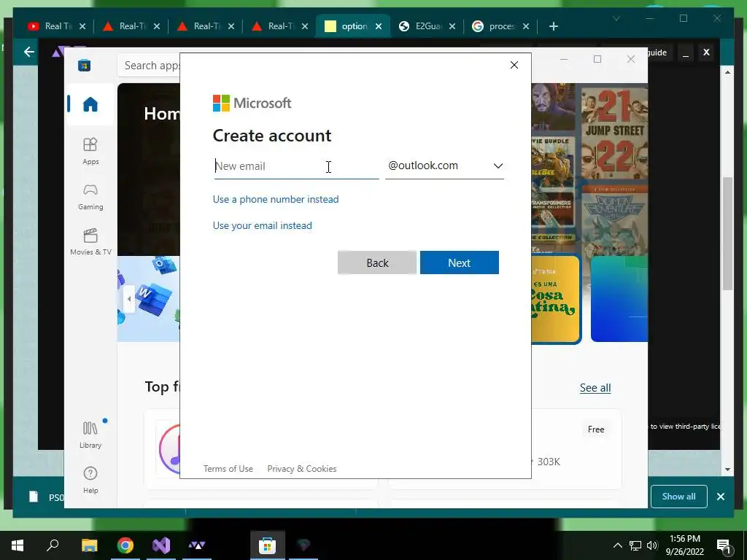This screenshot has width=747, height=560.
Task: Click Use a phone number instead link
Action: coord(276,199)
